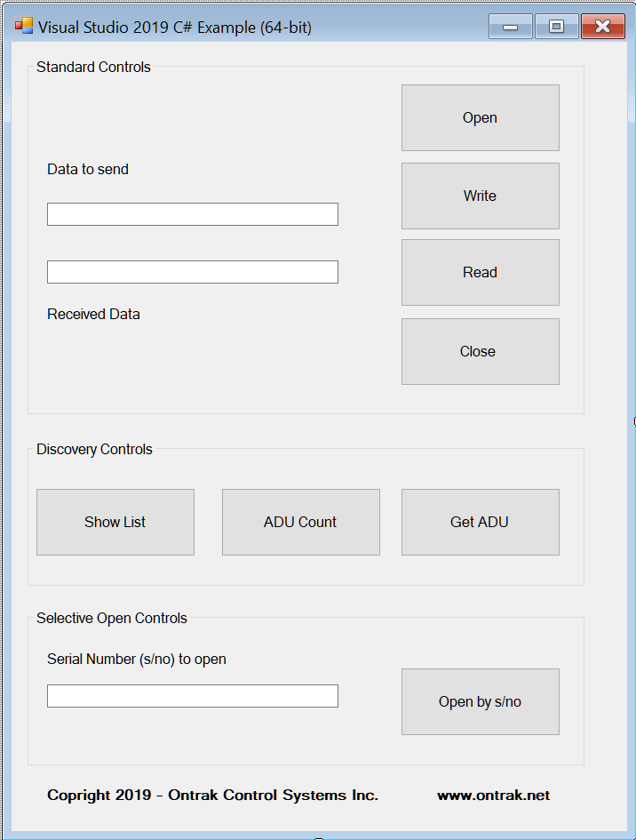Click inside the Data to send text box

192,213
